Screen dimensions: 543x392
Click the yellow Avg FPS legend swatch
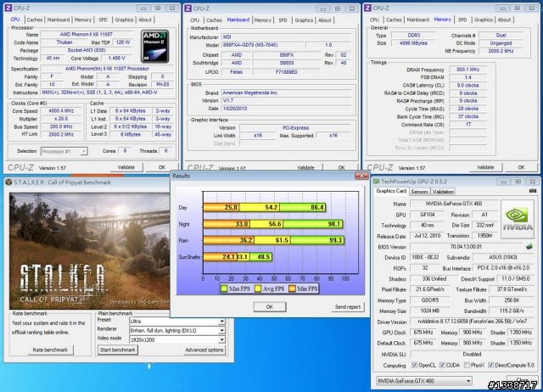pos(258,288)
